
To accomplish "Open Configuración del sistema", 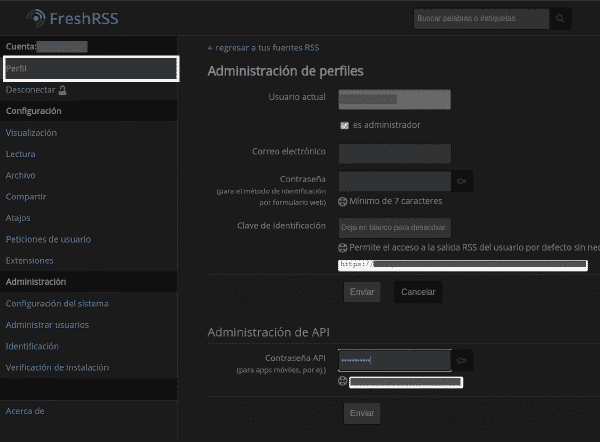I will coord(57,304).
